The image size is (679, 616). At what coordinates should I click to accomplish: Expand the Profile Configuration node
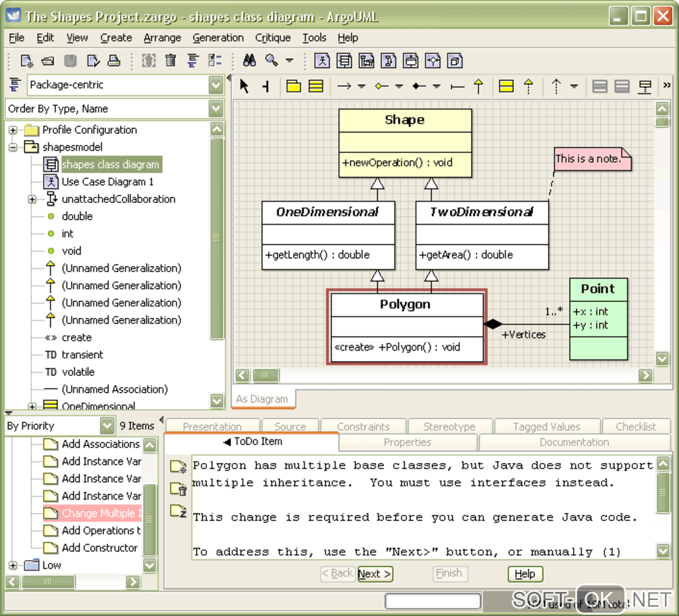[13, 130]
